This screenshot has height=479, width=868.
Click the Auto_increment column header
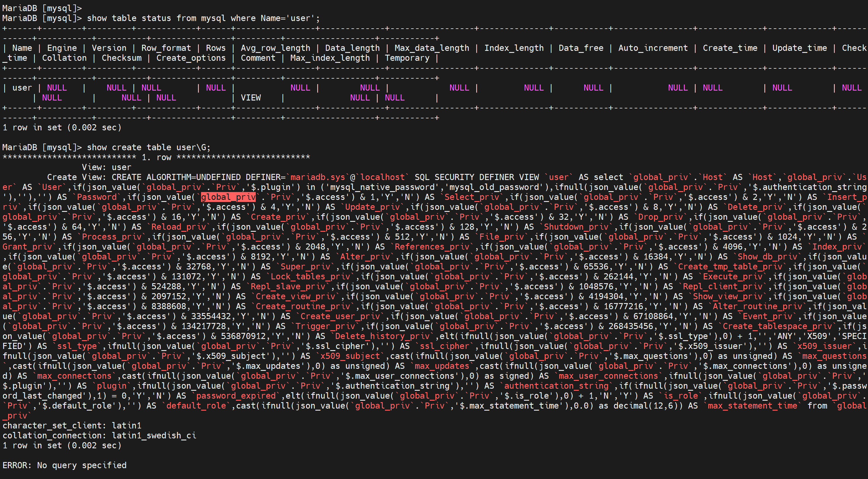[x=653, y=48]
